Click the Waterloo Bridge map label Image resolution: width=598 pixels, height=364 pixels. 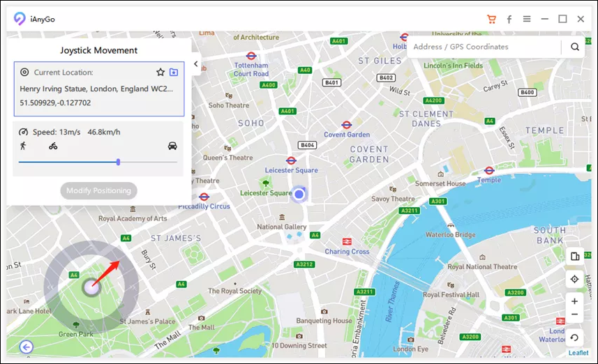[x=450, y=234]
